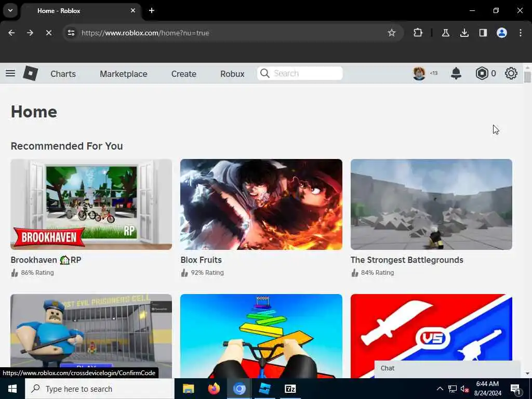Open the Create page
Viewport: 532px width, 399px height.
(183, 74)
